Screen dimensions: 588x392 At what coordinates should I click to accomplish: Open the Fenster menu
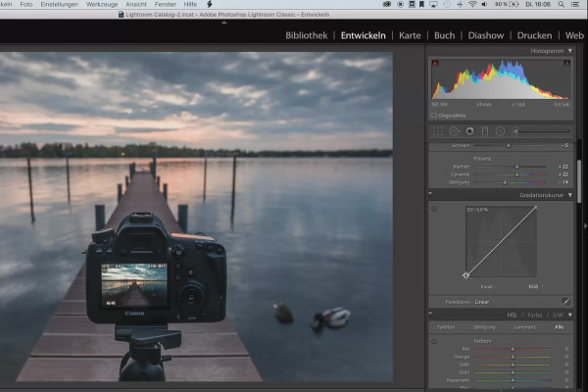(165, 5)
